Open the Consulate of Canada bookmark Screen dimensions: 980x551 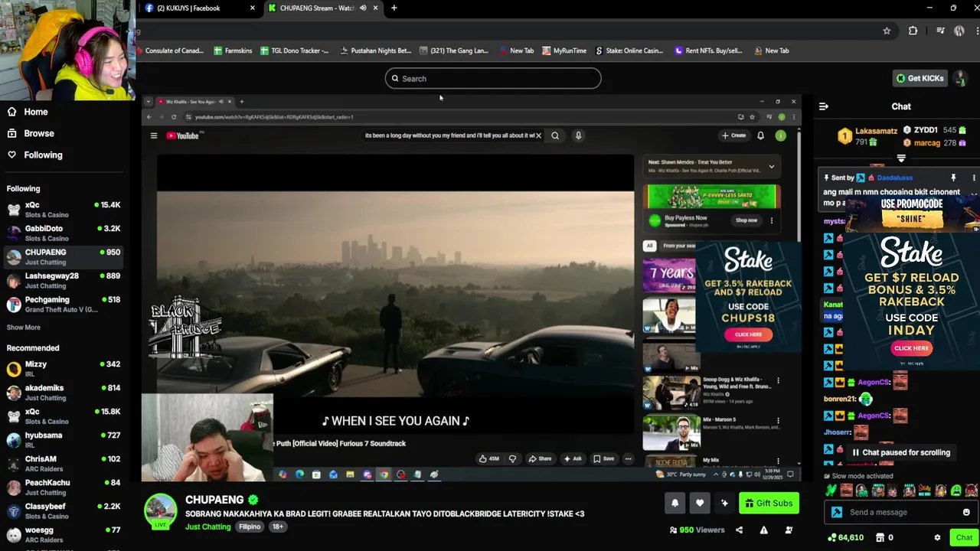click(x=170, y=51)
